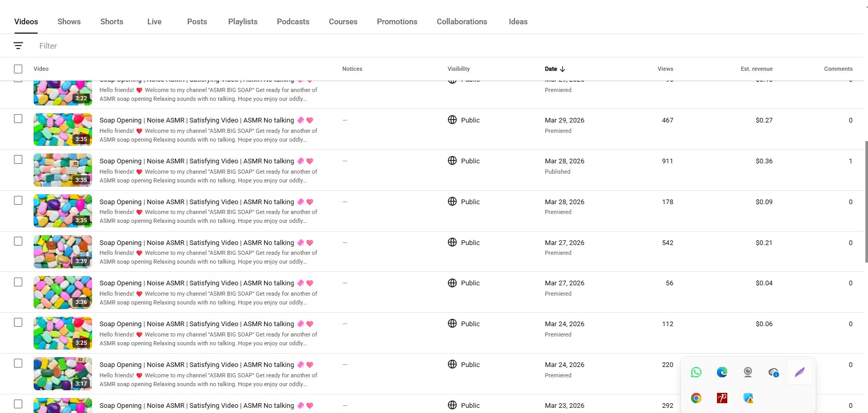Open visibility globe of 911-views video
Screen dimensions: 868x413
pyautogui.click(x=452, y=161)
